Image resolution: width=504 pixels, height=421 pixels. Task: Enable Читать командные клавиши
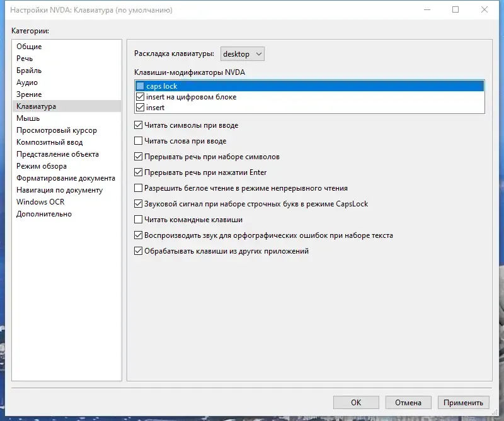point(138,220)
